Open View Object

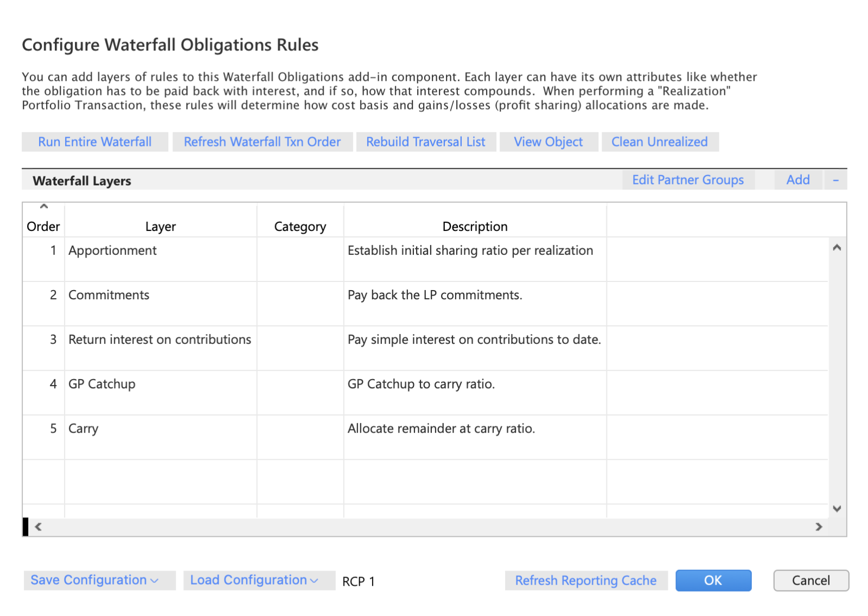(x=548, y=142)
